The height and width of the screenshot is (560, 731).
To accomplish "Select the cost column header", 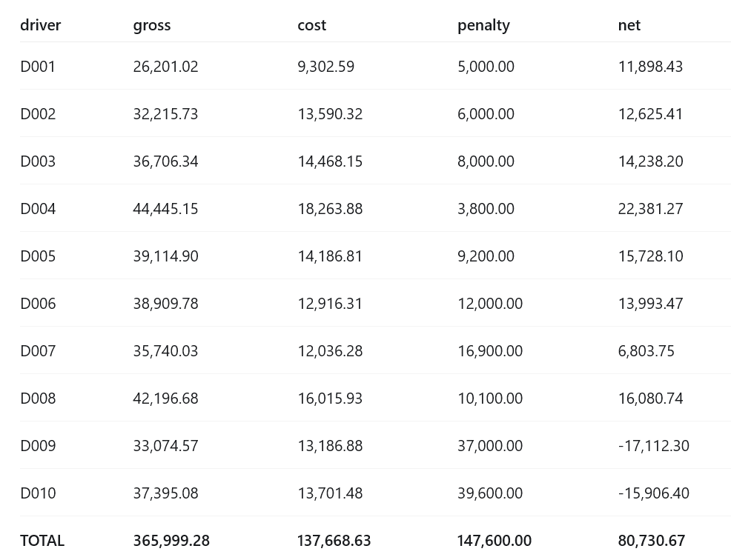I will 312,25.
